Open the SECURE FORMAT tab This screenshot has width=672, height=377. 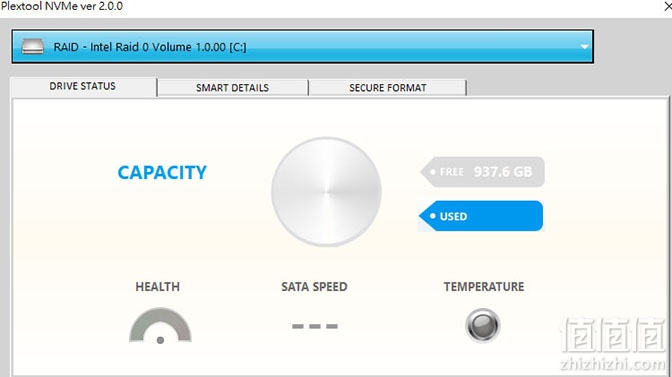tap(387, 88)
